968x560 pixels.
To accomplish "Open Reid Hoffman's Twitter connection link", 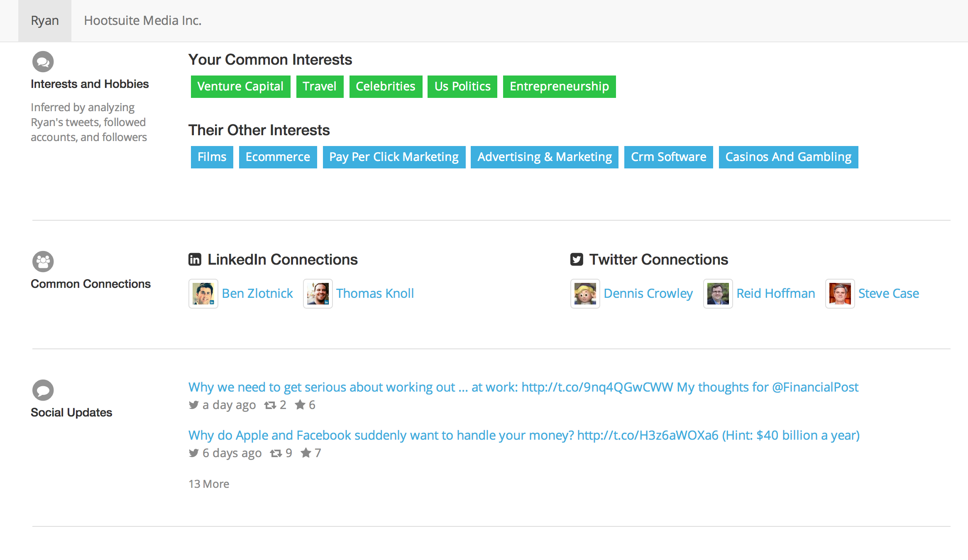I will tap(775, 294).
